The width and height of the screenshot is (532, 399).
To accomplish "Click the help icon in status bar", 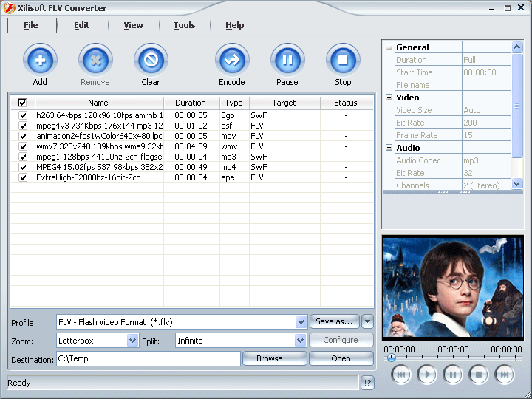I will (368, 383).
